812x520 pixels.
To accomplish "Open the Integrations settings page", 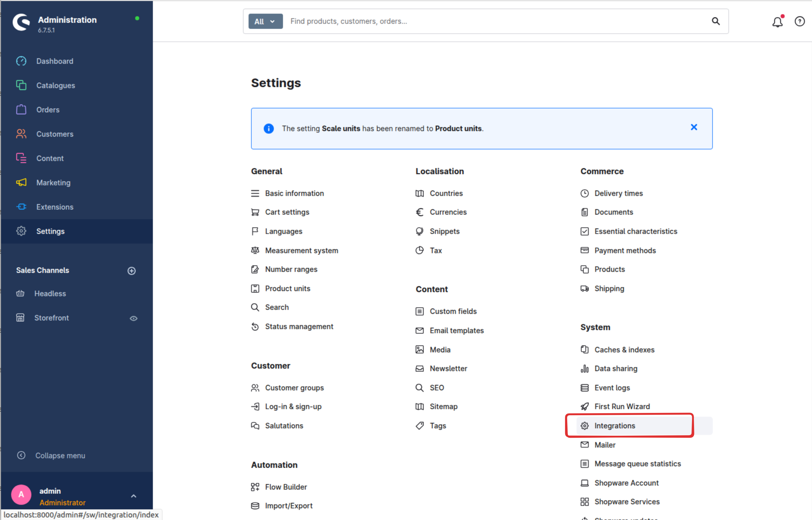I will [615, 426].
